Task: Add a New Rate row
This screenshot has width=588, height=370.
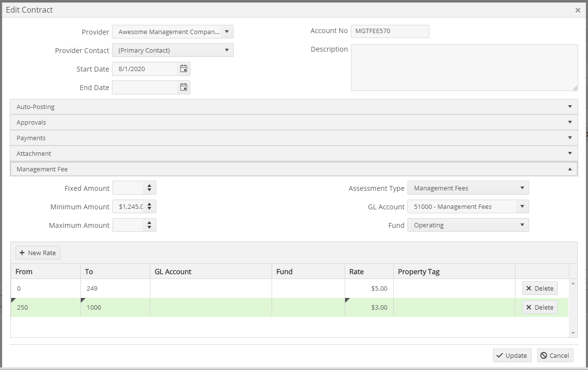Action: tap(37, 253)
